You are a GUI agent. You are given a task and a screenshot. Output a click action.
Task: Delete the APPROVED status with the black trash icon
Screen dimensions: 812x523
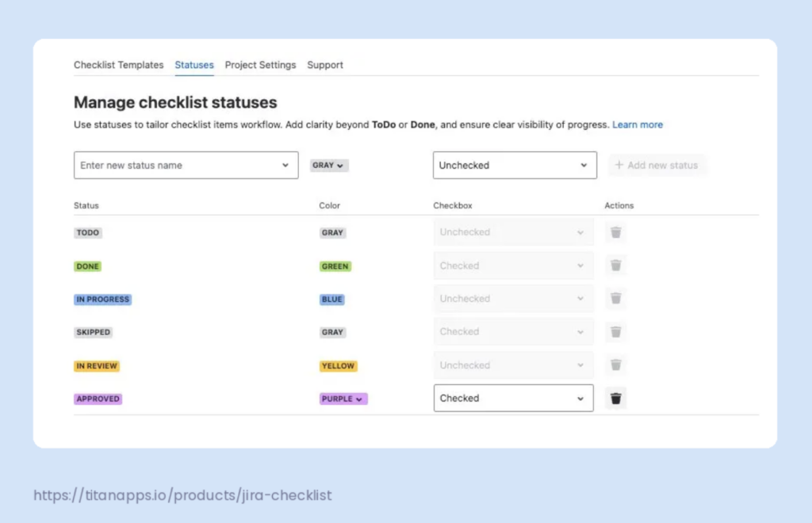coord(615,399)
